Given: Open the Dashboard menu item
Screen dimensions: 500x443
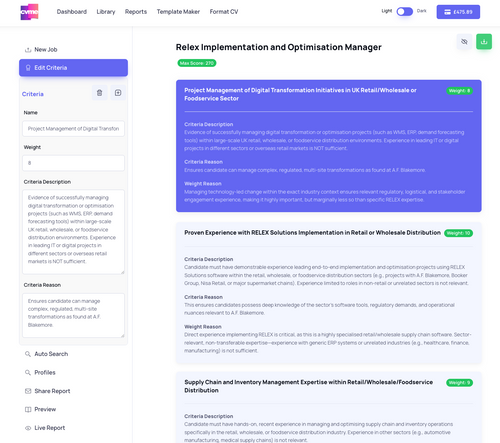Looking at the screenshot, I should pos(72,12).
